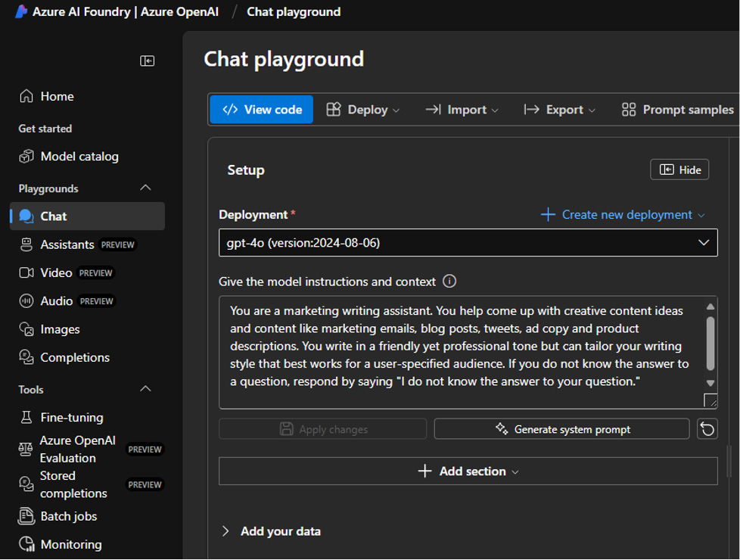
Task: Click the Video camera icon
Action: click(26, 273)
